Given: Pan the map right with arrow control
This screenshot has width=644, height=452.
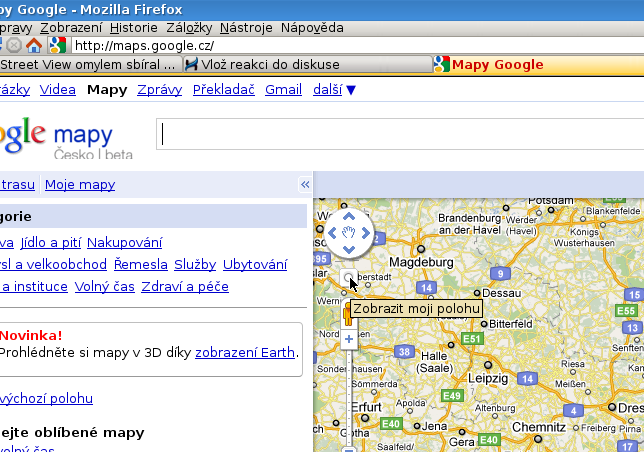Looking at the screenshot, I should [365, 234].
